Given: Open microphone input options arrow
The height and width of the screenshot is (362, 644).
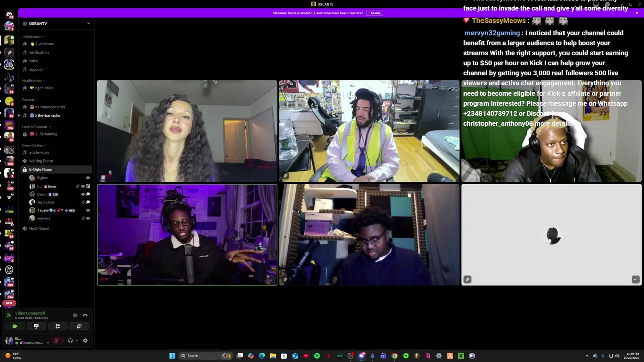Looking at the screenshot, I should click(62, 341).
